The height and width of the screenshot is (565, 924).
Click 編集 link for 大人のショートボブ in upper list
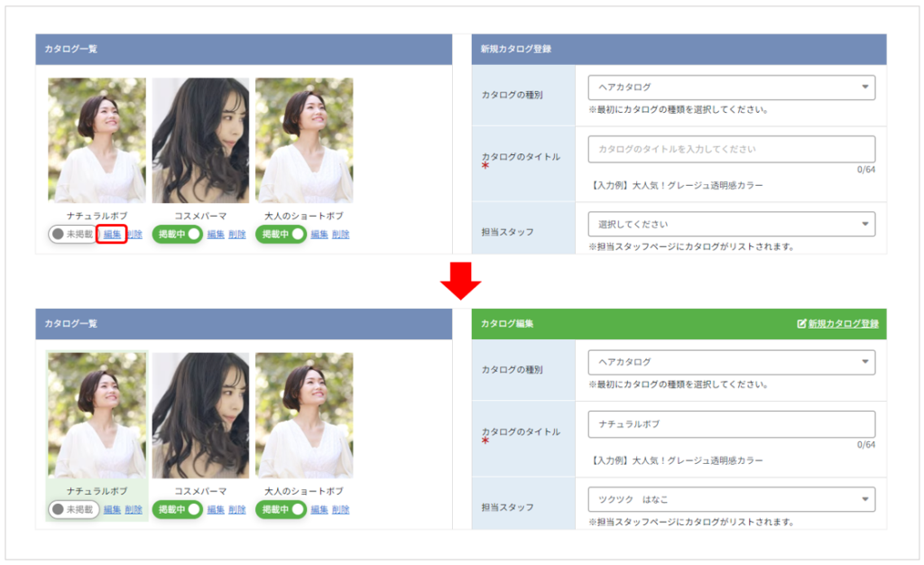319,235
